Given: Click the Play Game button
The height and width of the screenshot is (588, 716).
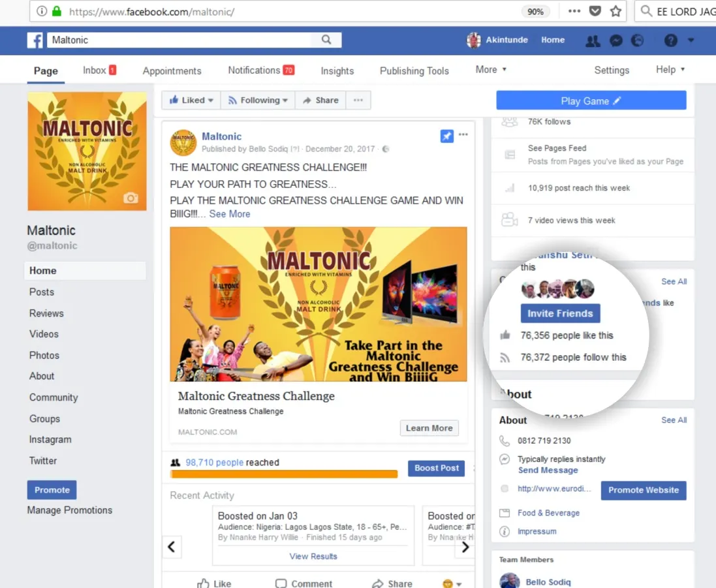Looking at the screenshot, I should (591, 101).
